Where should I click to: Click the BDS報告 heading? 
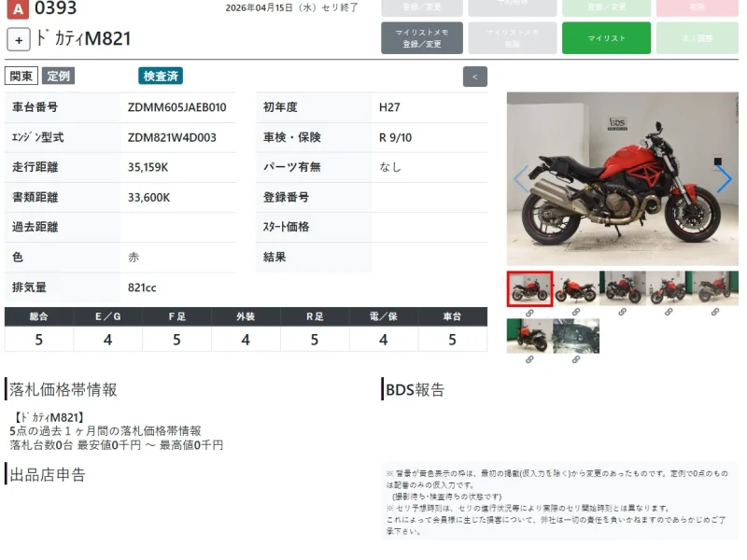click(x=415, y=389)
